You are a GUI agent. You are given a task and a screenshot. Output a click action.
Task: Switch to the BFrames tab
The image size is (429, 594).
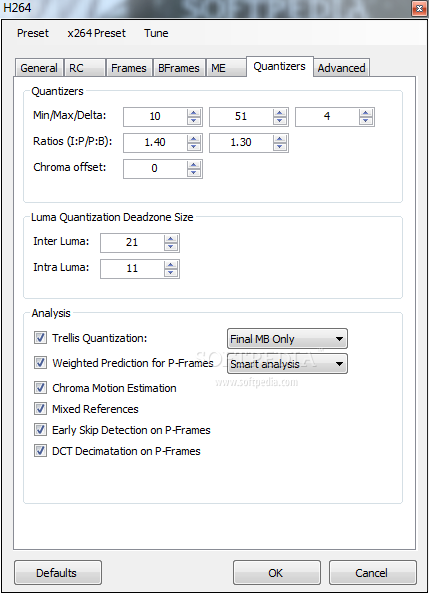[179, 68]
